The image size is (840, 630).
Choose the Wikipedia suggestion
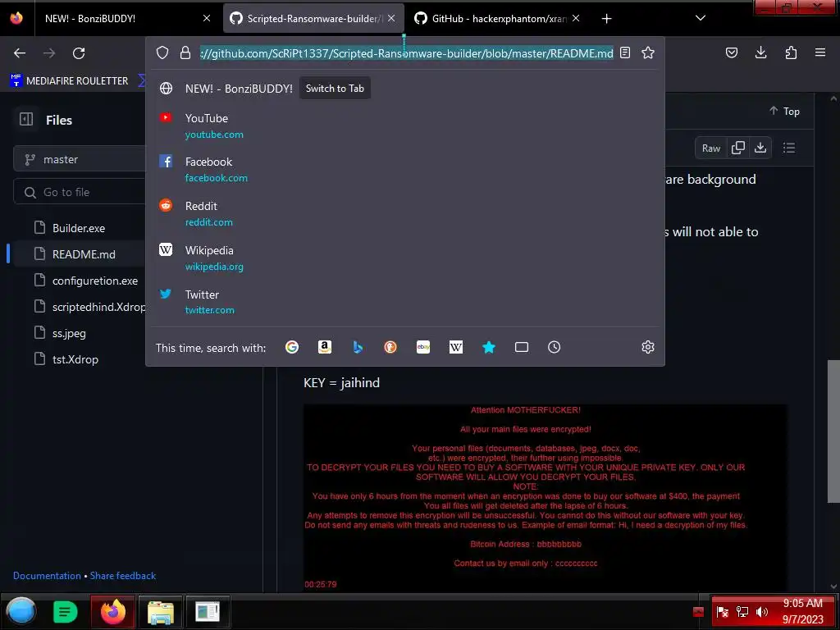point(404,258)
